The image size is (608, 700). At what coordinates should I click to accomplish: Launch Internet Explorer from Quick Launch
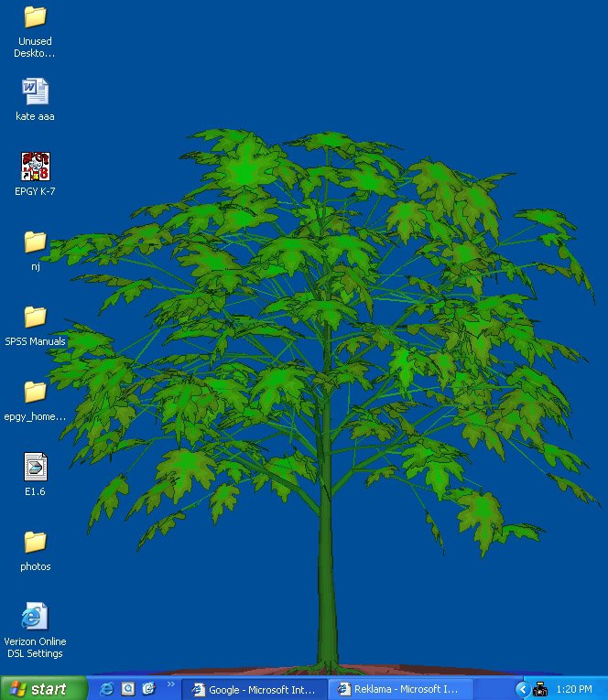click(106, 689)
